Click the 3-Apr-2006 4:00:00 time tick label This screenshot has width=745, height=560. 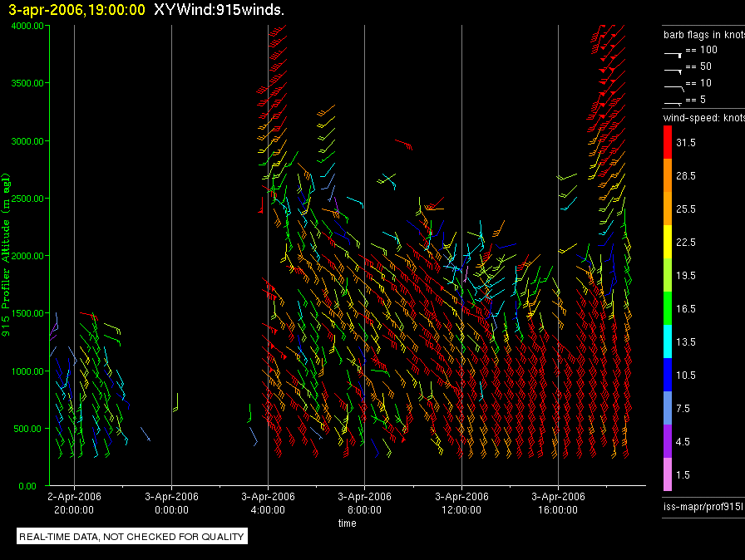click(268, 504)
